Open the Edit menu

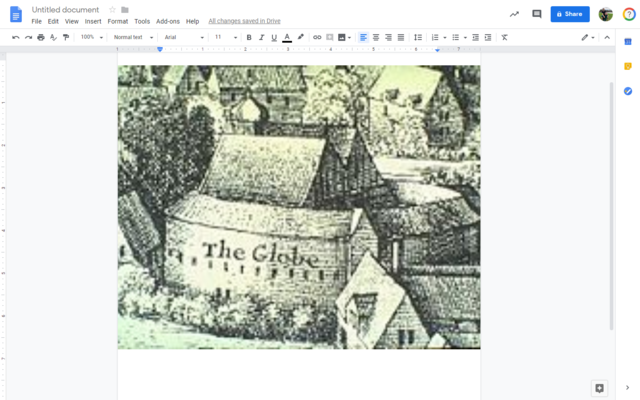[x=53, y=21]
